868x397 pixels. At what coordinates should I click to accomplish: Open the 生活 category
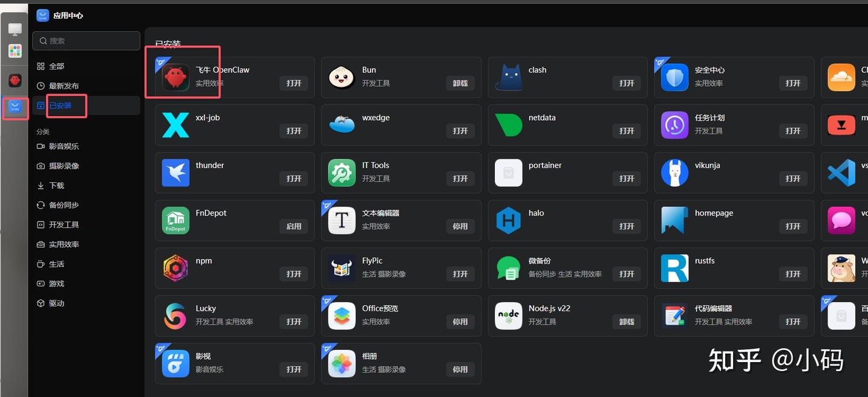87,264
